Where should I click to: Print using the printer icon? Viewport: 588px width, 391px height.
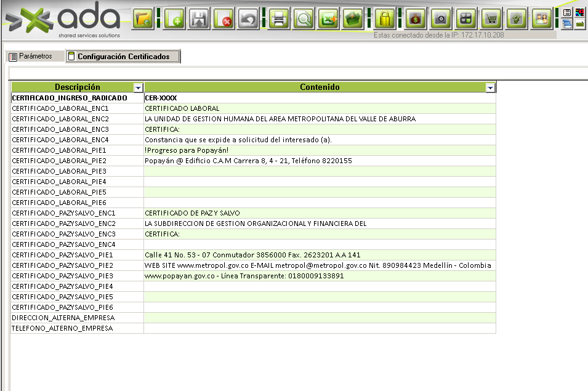click(x=278, y=18)
